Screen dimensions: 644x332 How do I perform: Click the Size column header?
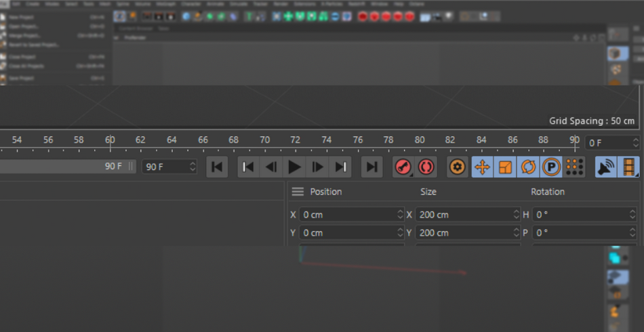[428, 192]
